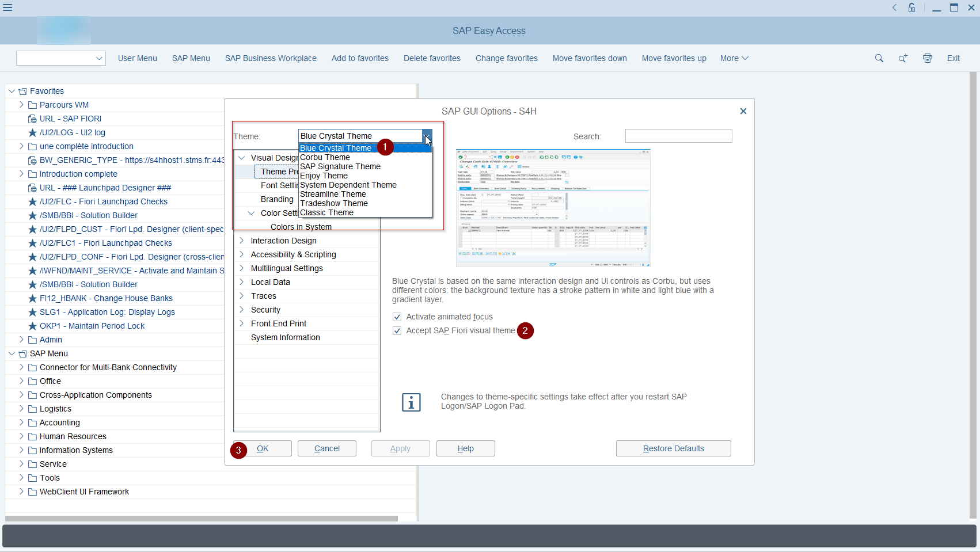
Task: Select Tradeshow Theme option
Action: (365, 203)
